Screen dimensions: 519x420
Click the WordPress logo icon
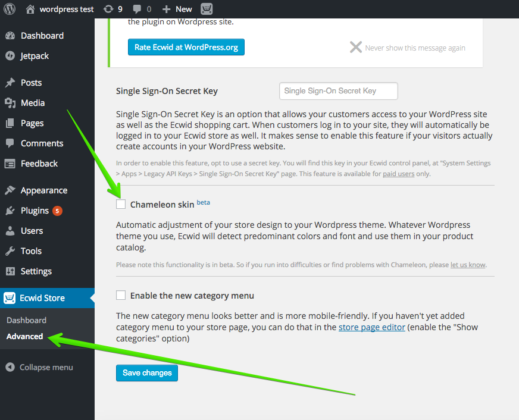pyautogui.click(x=10, y=9)
